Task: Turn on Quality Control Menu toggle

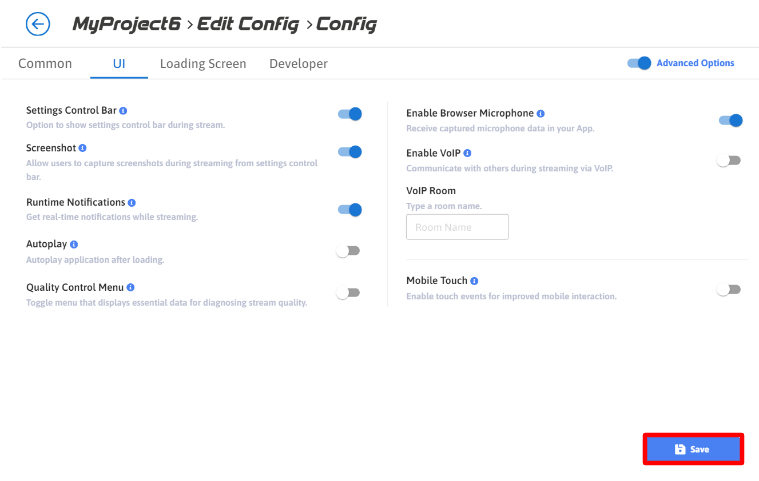Action: coord(348,293)
